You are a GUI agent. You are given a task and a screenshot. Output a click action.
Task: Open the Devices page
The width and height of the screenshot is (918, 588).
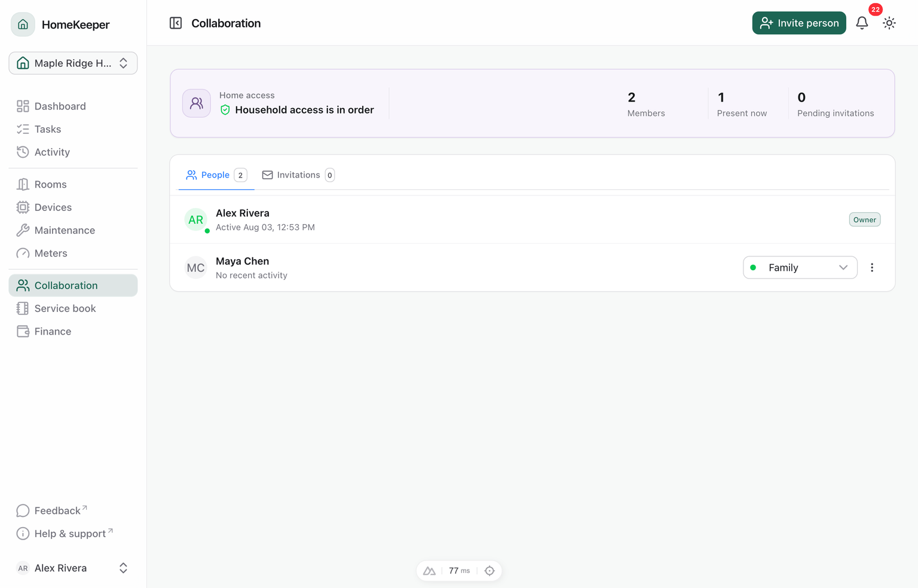73,207
